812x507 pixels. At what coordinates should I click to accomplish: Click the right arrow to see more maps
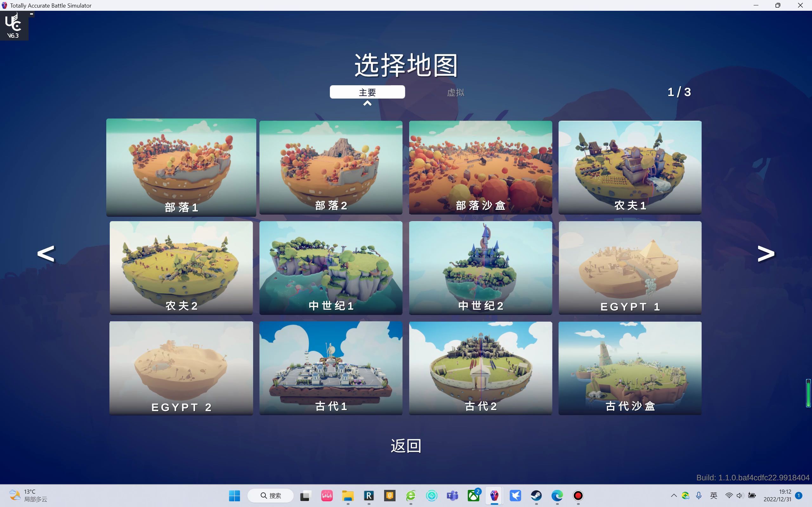point(765,253)
